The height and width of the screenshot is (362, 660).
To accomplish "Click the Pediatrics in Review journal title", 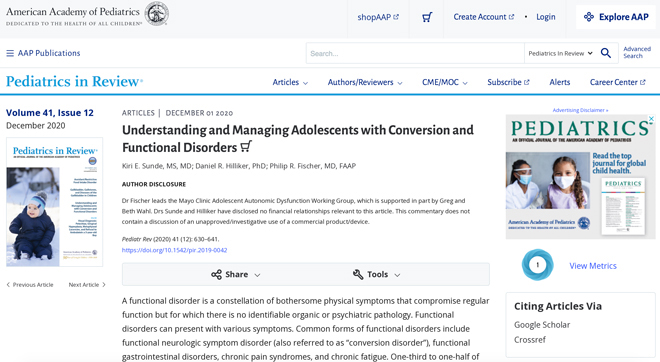I will [x=75, y=81].
